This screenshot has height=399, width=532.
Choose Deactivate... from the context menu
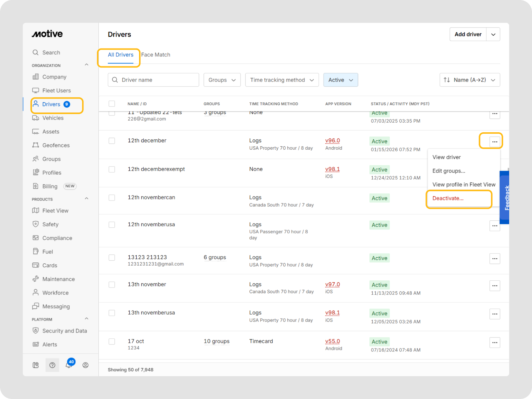(448, 199)
